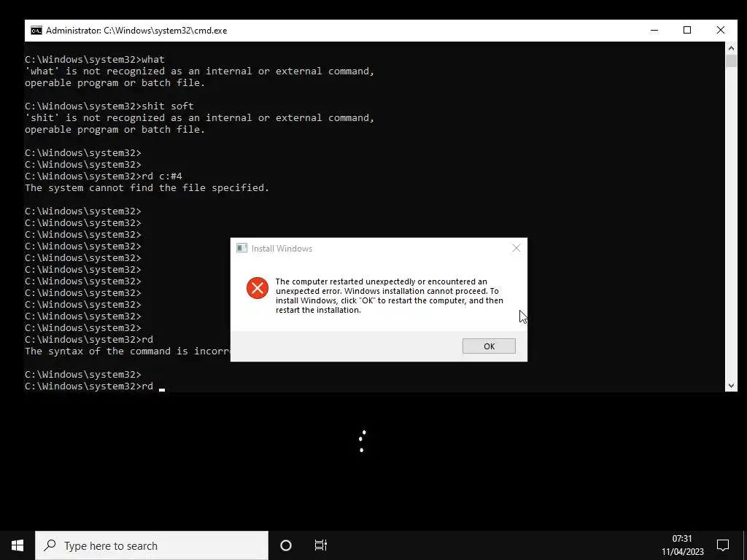This screenshot has height=560, width=747.
Task: Click the search magnifier icon on taskbar
Action: tap(50, 545)
